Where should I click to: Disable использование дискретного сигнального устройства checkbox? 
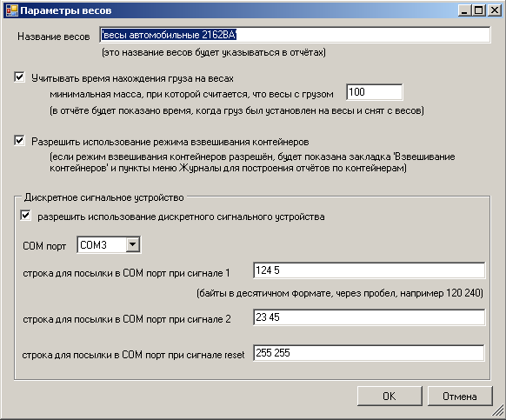[25, 216]
